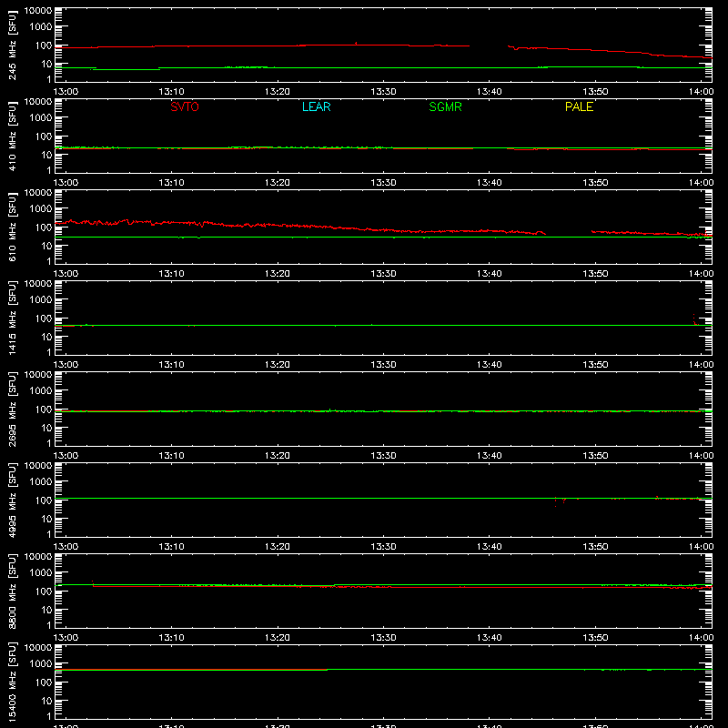This screenshot has width=728, height=728.
Task: Click the cyan LEAR station legend label
Action: [316, 106]
